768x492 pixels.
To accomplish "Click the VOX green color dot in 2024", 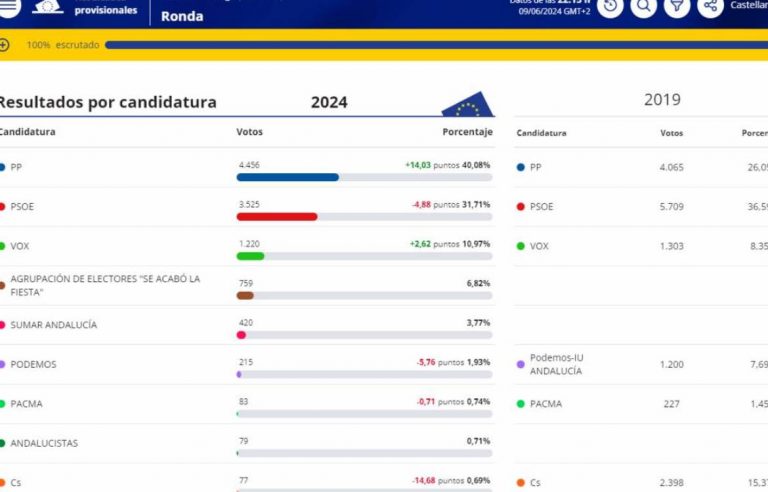I will pos(3,246).
